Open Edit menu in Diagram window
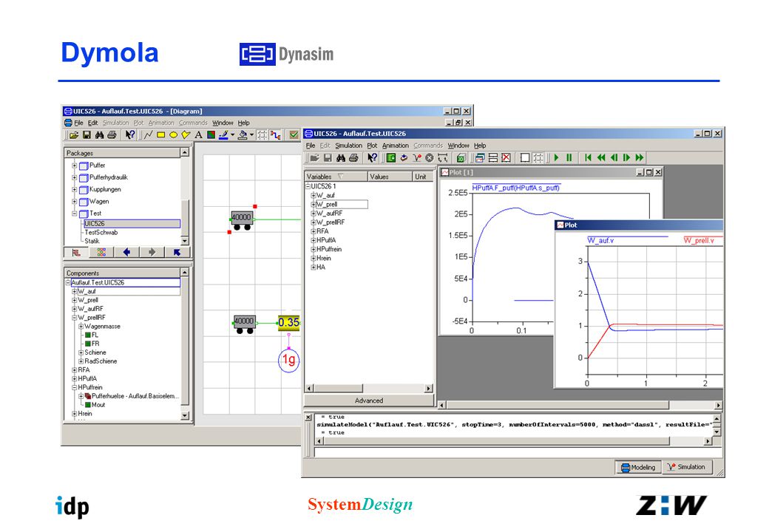Screen dimensions: 769x532 [92, 123]
